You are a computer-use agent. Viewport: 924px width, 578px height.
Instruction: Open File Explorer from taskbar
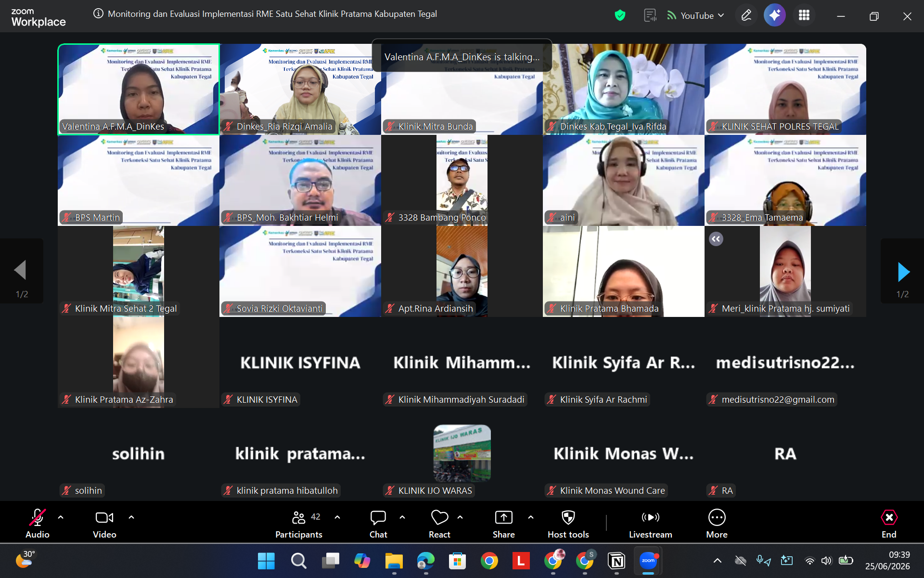pyautogui.click(x=394, y=561)
